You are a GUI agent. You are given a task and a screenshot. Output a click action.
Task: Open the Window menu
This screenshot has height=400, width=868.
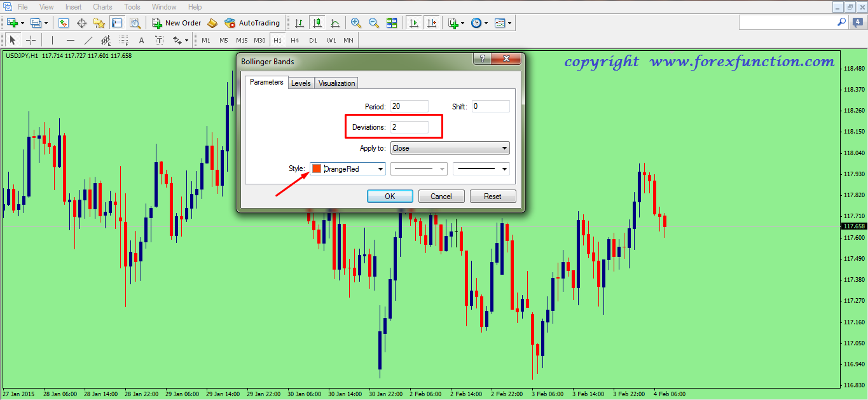165,7
